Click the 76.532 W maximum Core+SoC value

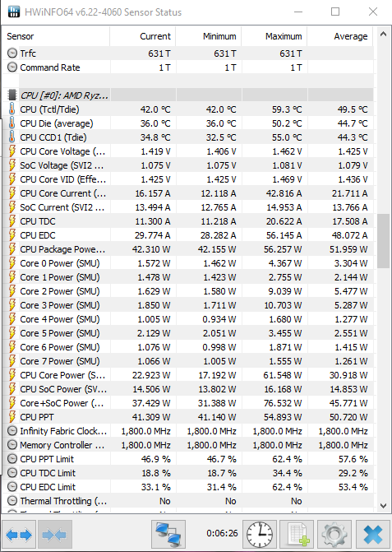pos(283,403)
